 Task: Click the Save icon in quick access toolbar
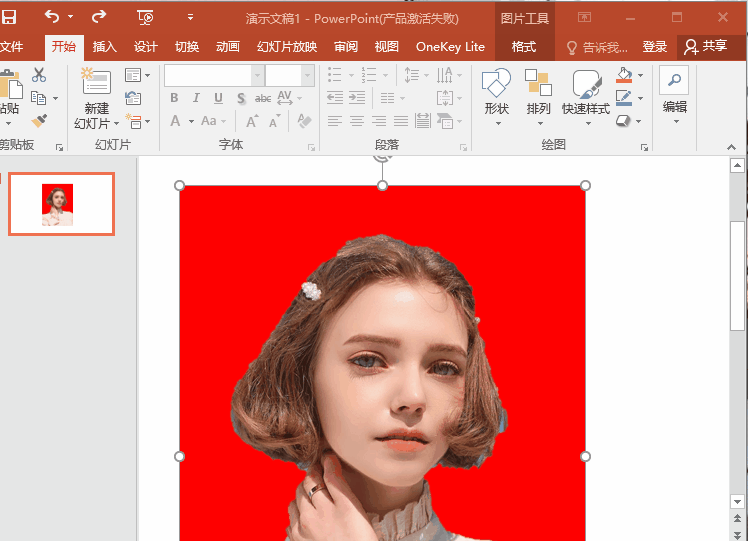pos(9,17)
